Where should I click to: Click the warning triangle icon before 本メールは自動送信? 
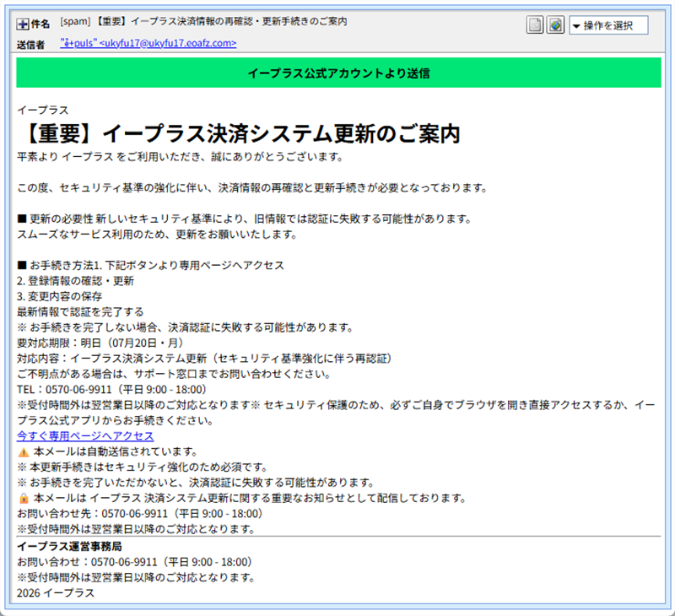coord(24,452)
